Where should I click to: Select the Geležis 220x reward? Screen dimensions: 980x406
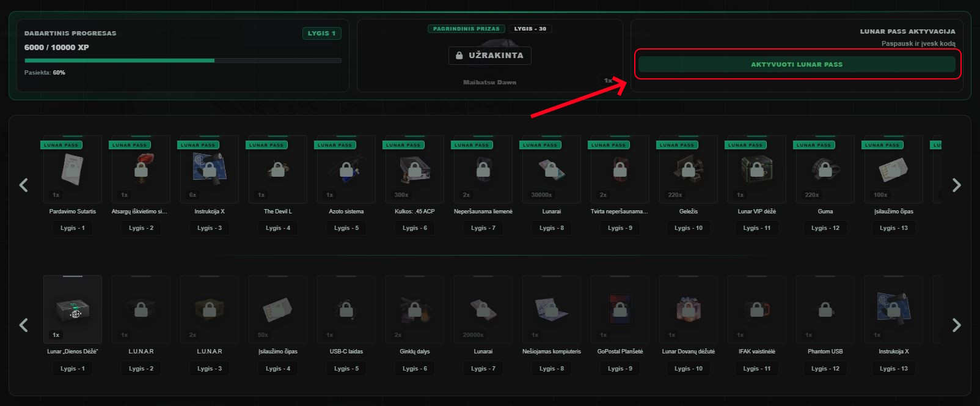(689, 169)
